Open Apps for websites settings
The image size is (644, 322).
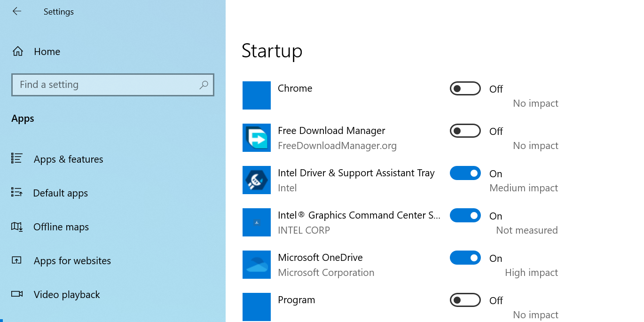tap(72, 261)
